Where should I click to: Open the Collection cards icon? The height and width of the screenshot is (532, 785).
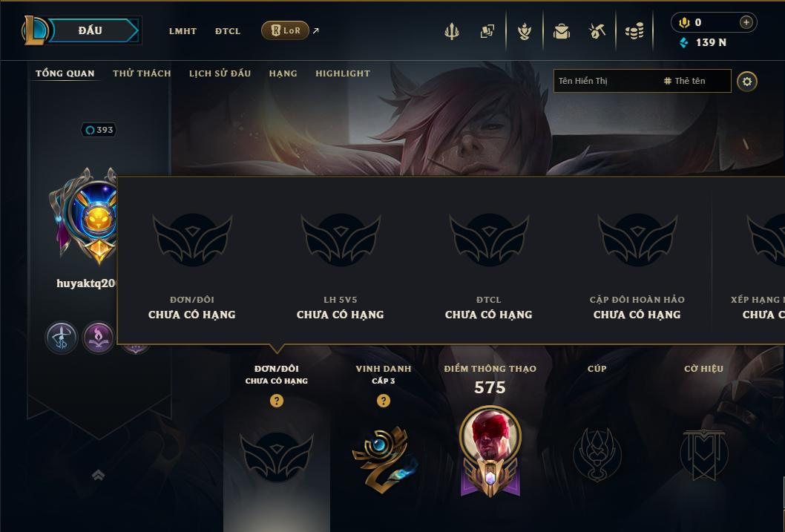click(x=487, y=31)
